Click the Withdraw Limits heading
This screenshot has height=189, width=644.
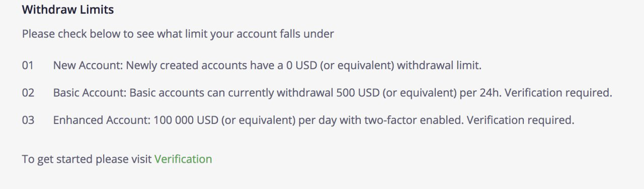pos(68,10)
